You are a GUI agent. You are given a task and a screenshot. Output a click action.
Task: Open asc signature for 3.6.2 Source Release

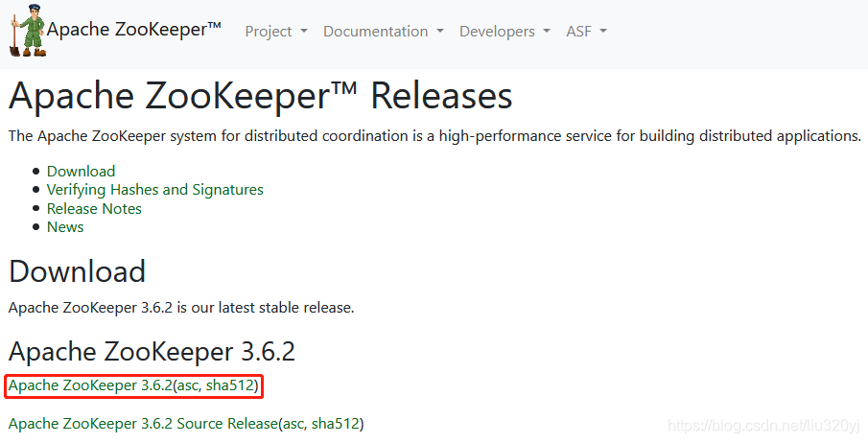293,424
